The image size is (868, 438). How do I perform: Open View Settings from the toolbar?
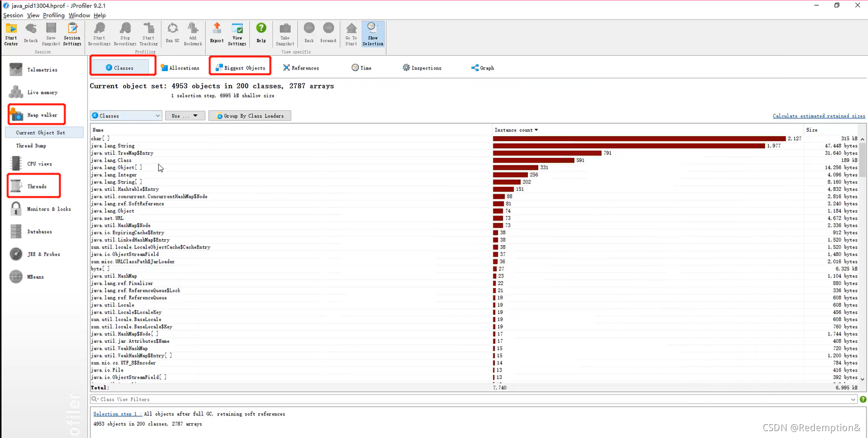(x=237, y=34)
